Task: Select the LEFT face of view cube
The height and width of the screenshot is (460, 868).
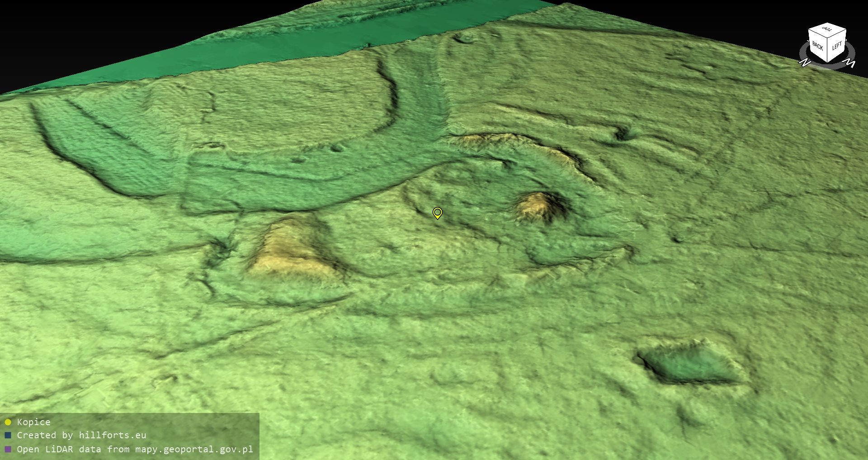Action: click(x=837, y=46)
